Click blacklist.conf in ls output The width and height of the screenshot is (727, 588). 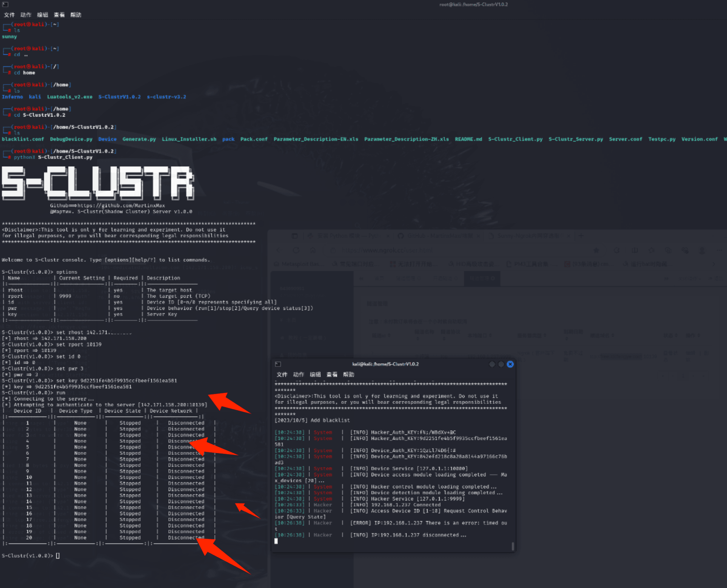coord(23,139)
